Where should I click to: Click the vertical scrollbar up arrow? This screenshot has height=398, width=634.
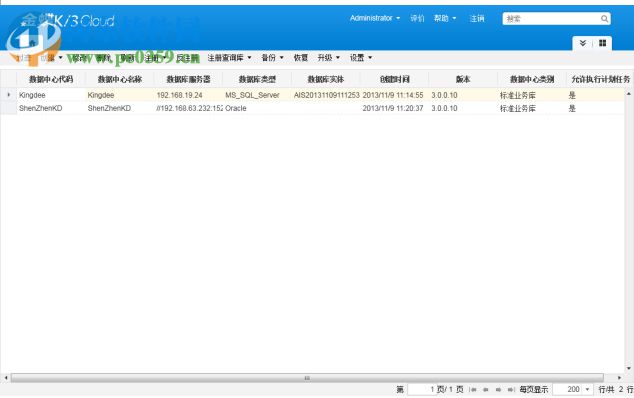point(629,94)
